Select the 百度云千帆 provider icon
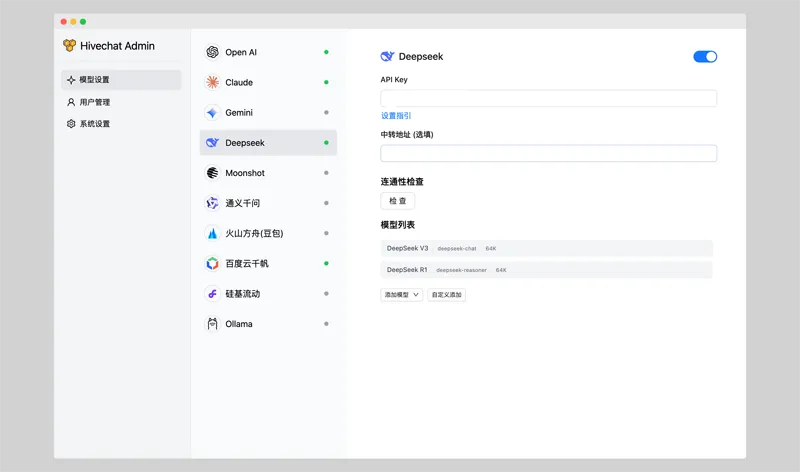 [x=212, y=264]
